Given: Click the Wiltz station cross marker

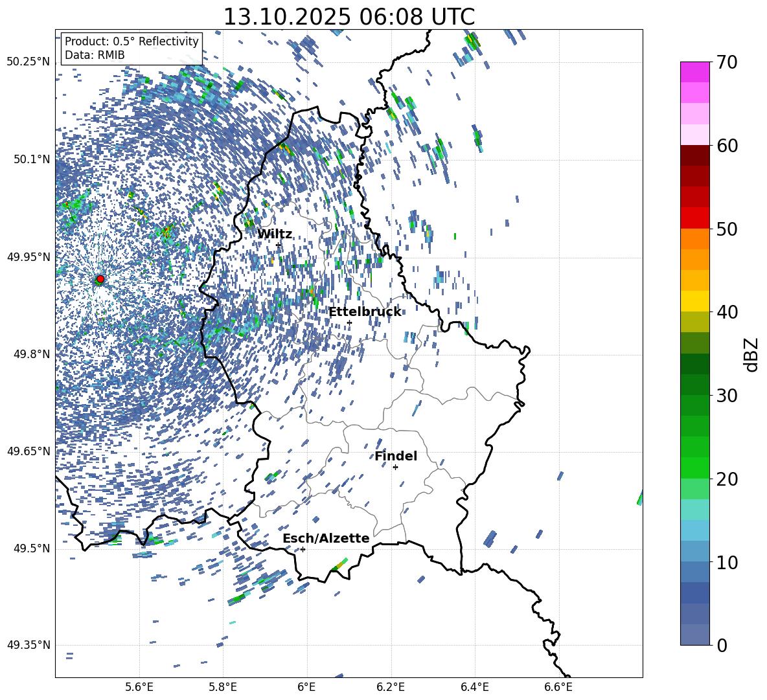Looking at the screenshot, I should coord(279,245).
